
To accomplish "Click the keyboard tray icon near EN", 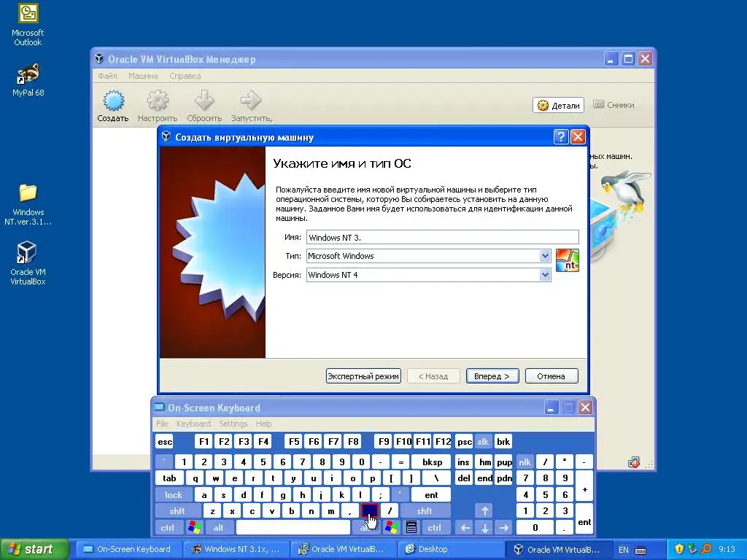I will click(x=640, y=550).
